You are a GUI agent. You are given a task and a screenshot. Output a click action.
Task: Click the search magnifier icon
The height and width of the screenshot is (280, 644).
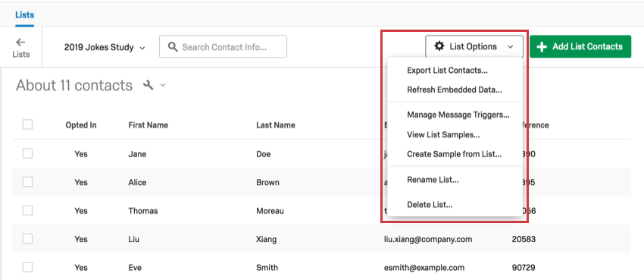pyautogui.click(x=174, y=47)
